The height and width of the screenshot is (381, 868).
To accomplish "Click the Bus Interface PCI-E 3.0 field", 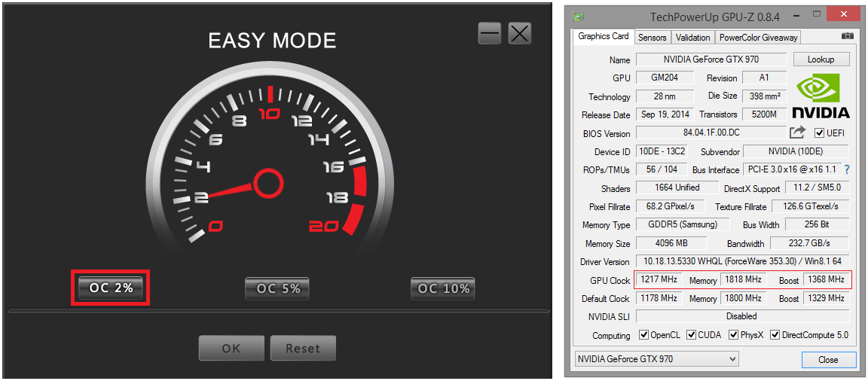I will tap(790, 169).
